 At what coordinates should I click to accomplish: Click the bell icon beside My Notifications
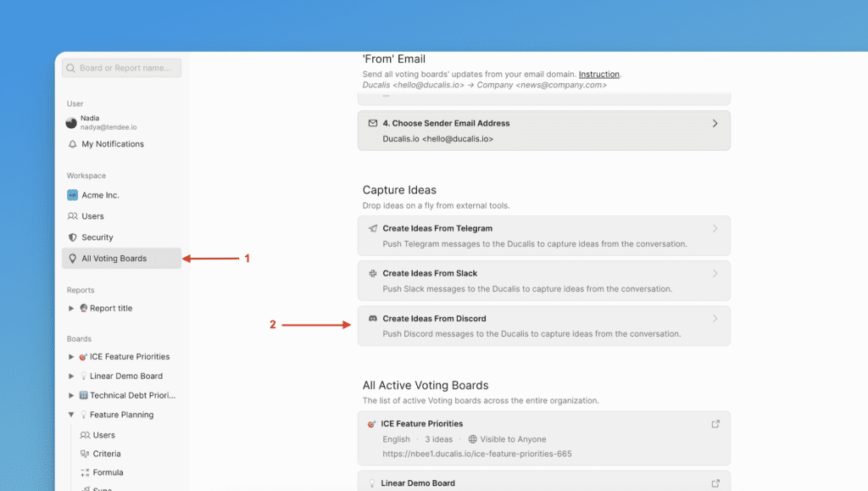pyautogui.click(x=72, y=144)
